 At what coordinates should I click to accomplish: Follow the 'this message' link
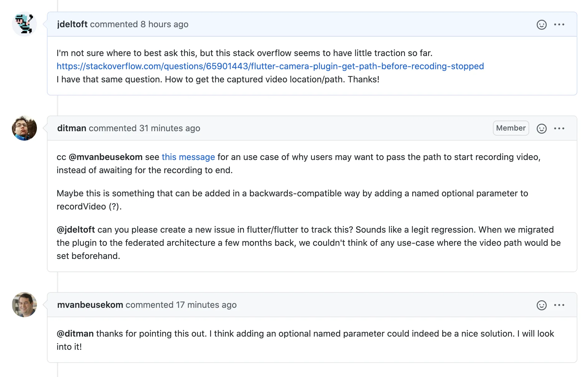click(x=188, y=157)
